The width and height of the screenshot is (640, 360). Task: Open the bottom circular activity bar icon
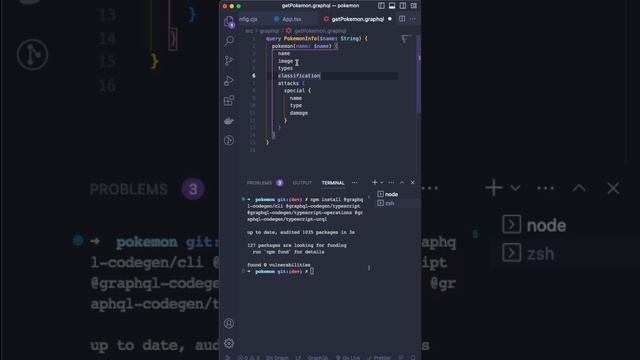tap(229, 140)
